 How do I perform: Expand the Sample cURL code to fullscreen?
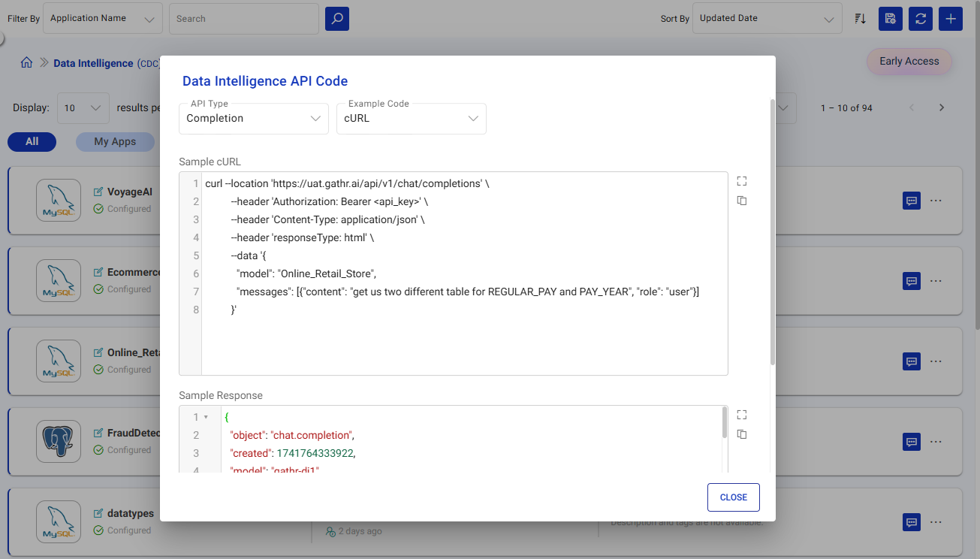coord(741,180)
